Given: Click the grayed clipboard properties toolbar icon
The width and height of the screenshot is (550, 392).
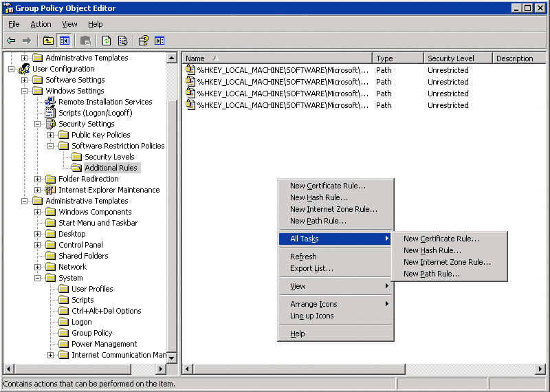Looking at the screenshot, I should click(x=85, y=41).
